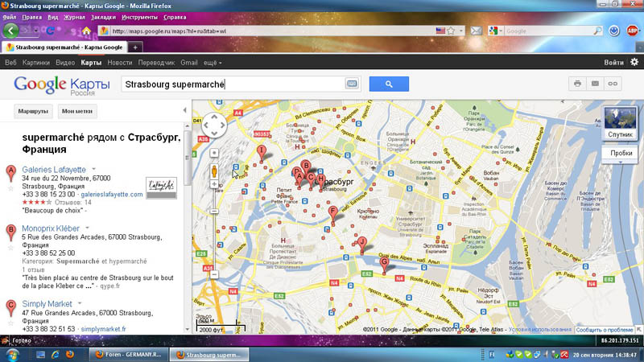Open the on-screen keyboard icon in search box

pyautogui.click(x=352, y=84)
